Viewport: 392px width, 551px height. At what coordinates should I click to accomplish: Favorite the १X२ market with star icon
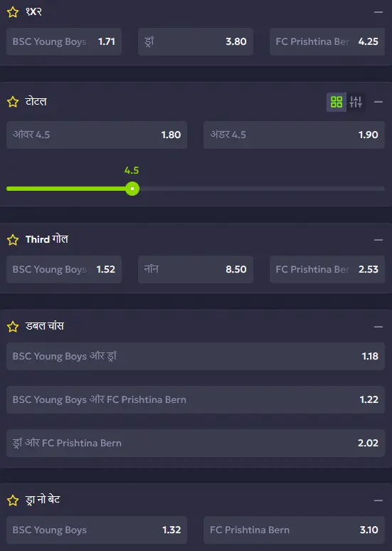(x=13, y=12)
